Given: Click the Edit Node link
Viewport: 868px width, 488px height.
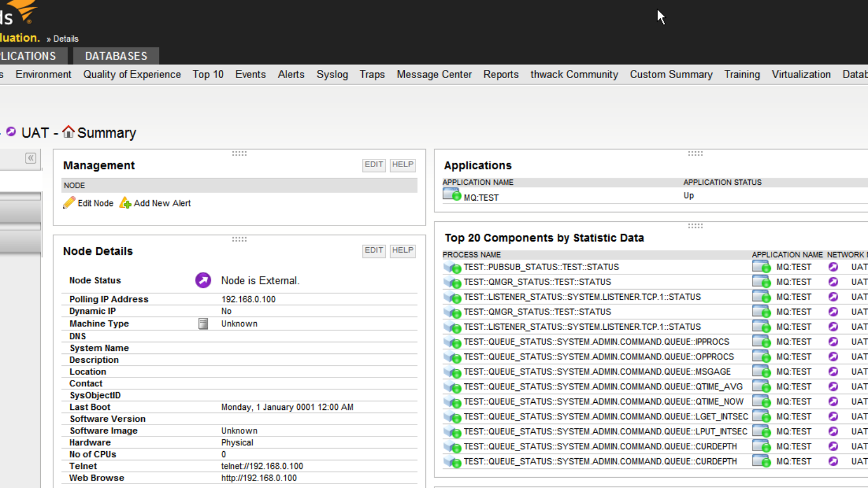Looking at the screenshot, I should (x=95, y=203).
